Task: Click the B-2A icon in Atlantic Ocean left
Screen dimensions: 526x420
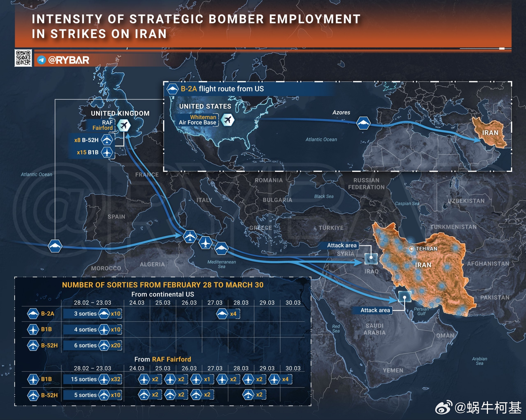Action: (x=55, y=246)
